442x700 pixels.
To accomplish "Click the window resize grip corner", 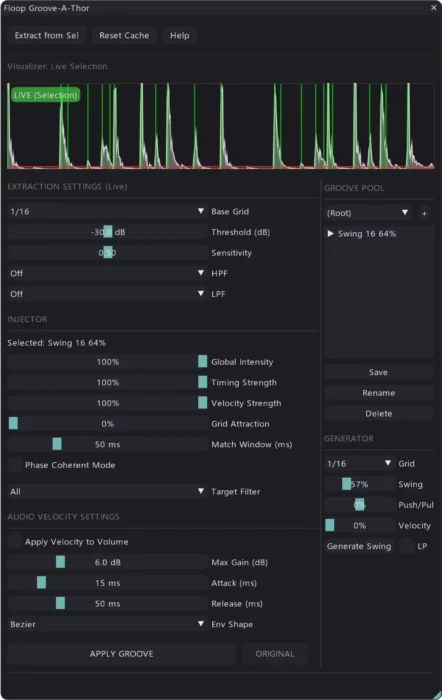I will (437, 695).
